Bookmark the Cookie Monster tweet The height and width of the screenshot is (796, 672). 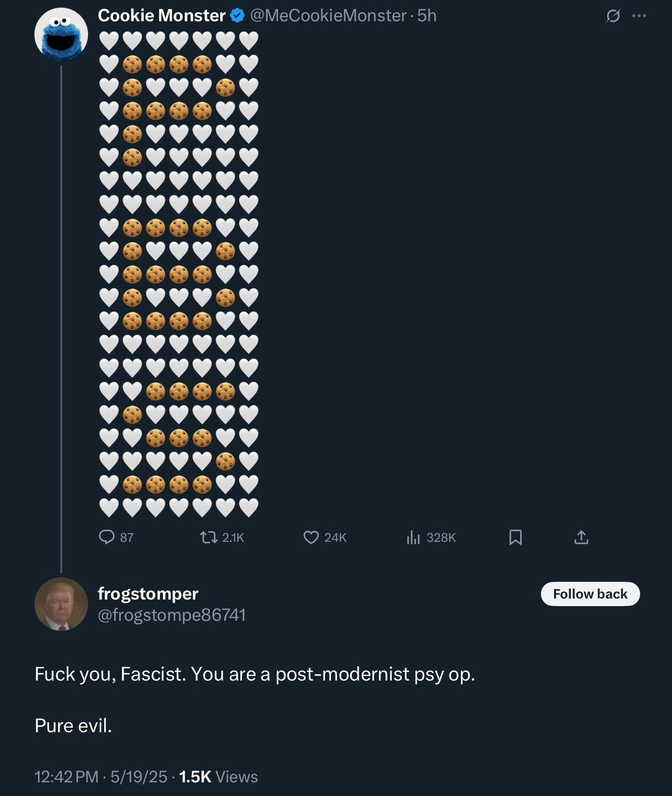coord(515,537)
